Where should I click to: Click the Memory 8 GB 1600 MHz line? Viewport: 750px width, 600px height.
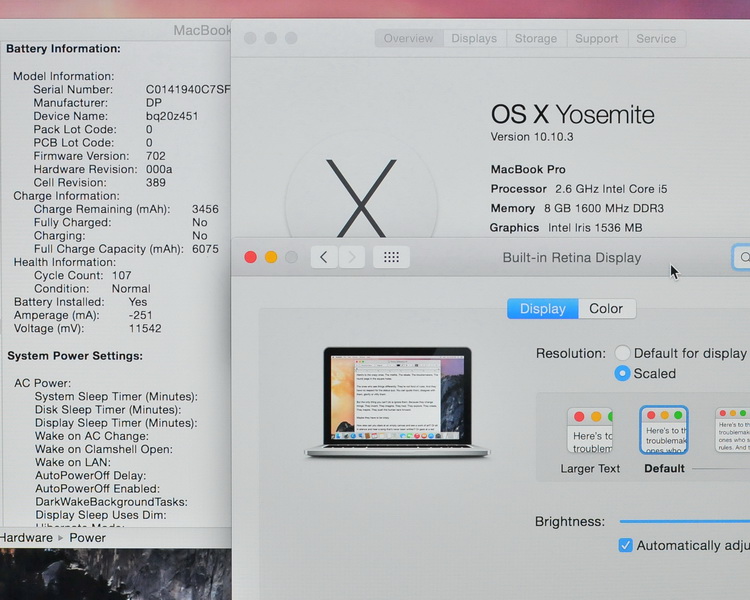(x=577, y=209)
